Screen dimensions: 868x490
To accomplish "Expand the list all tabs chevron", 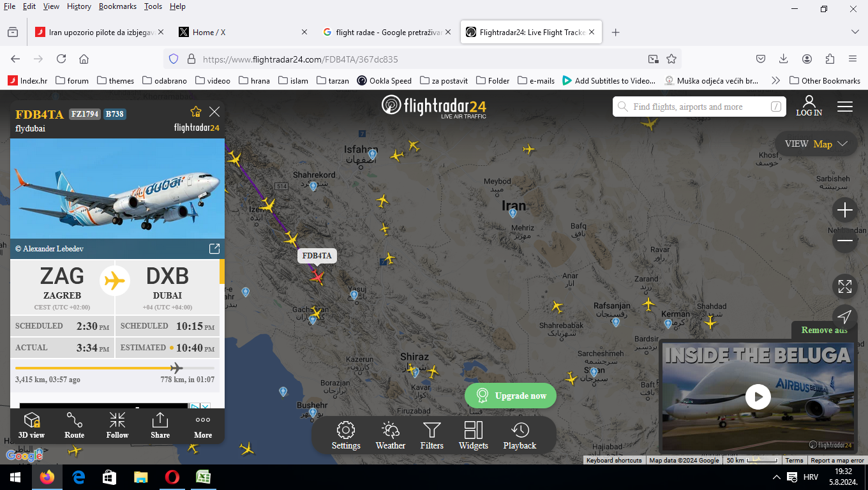I will coord(855,32).
